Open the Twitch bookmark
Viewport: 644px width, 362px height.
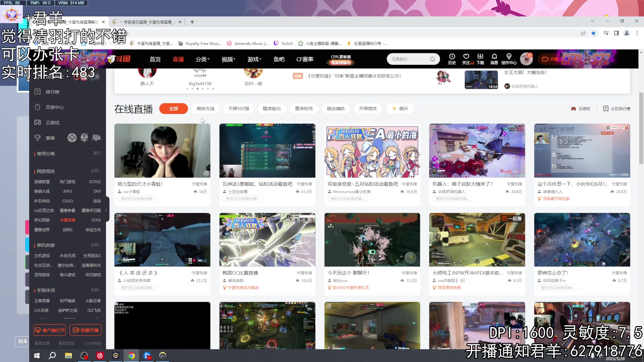click(x=283, y=43)
